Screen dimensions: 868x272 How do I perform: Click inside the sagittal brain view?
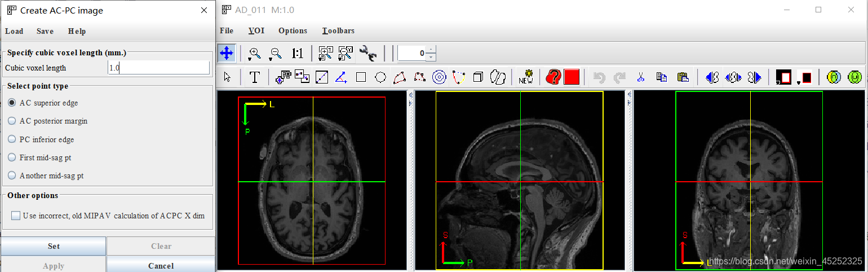[520, 181]
